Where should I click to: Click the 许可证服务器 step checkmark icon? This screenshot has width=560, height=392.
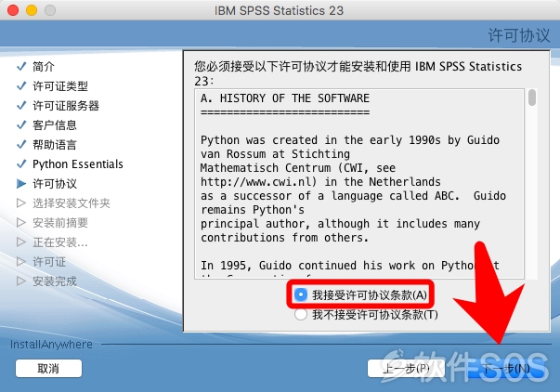[21, 105]
